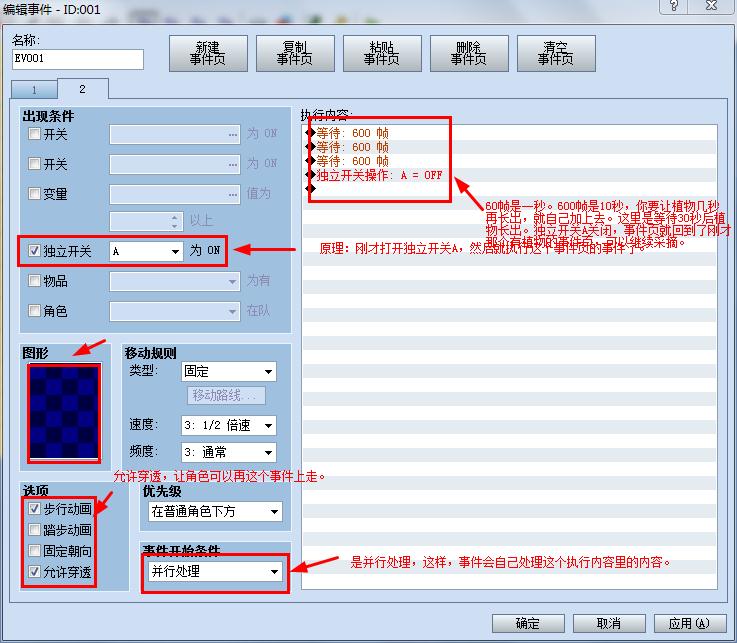Enable the second 开关 condition checkbox
The width and height of the screenshot is (737, 643).
click(34, 164)
